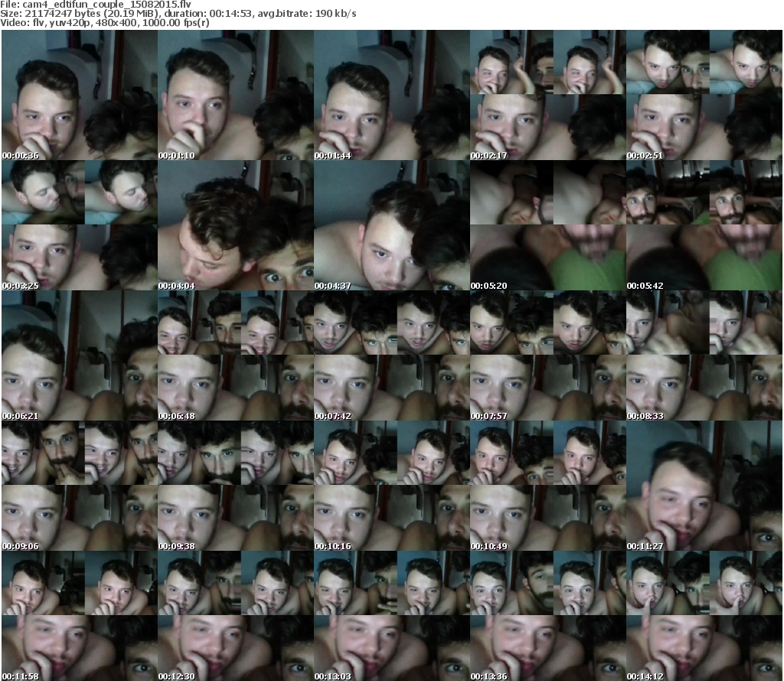The width and height of the screenshot is (784, 681).
Task: Select the thumbnail stamped 00:07:42
Action: pos(391,355)
